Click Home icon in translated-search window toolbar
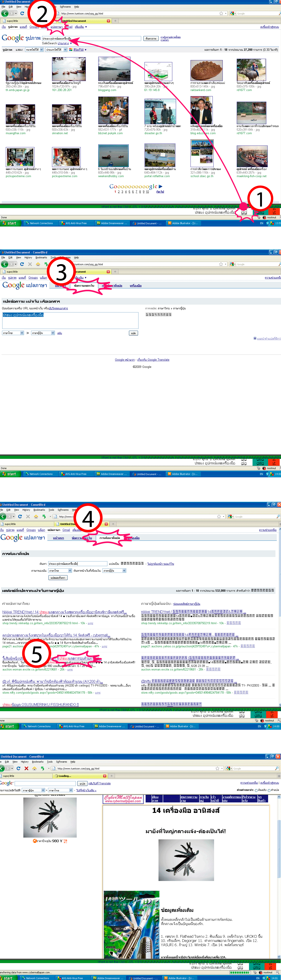Viewport: 281px width, 980px height. click(36, 517)
